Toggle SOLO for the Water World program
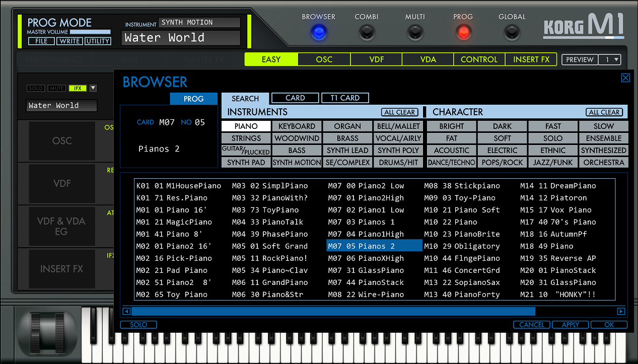This screenshot has width=638, height=364. click(x=35, y=88)
